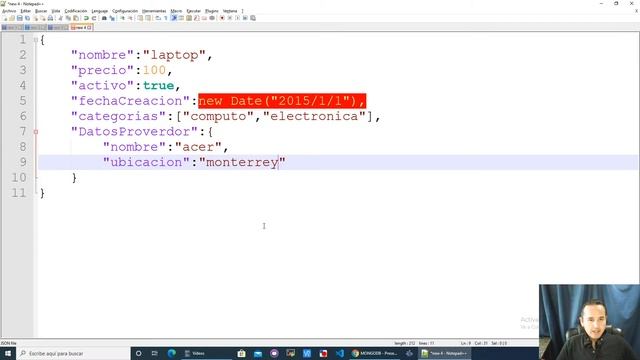Image resolution: width=640 pixels, height=360 pixels.
Task: Open the Buscar menu
Action: (x=41, y=11)
